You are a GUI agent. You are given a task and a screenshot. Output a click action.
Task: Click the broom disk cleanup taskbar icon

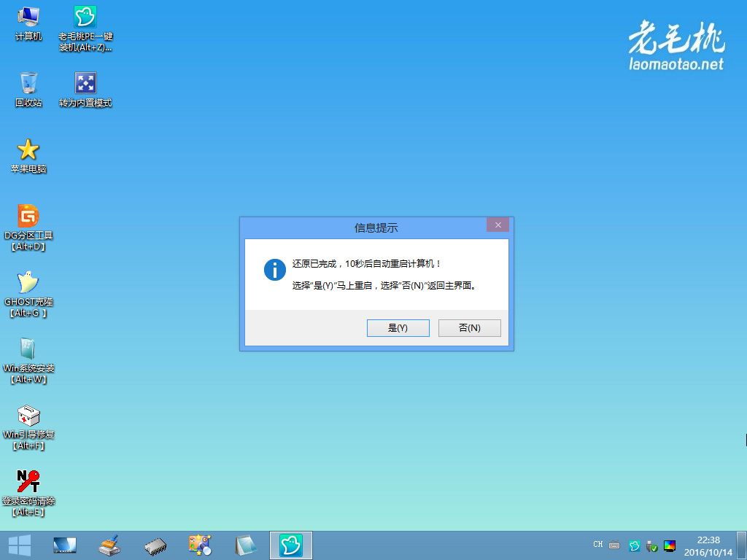click(x=109, y=545)
